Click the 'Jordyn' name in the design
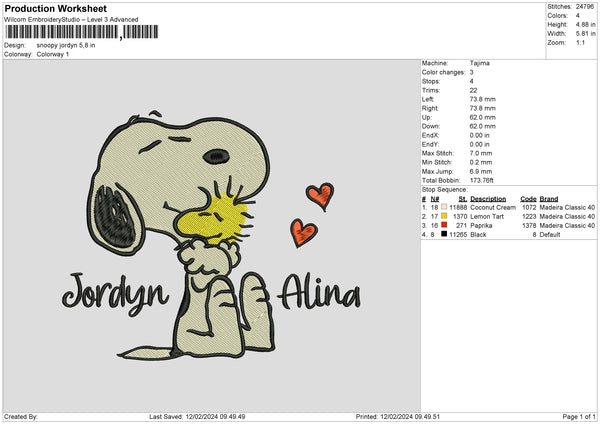The width and height of the screenshot is (600, 424). point(115,294)
